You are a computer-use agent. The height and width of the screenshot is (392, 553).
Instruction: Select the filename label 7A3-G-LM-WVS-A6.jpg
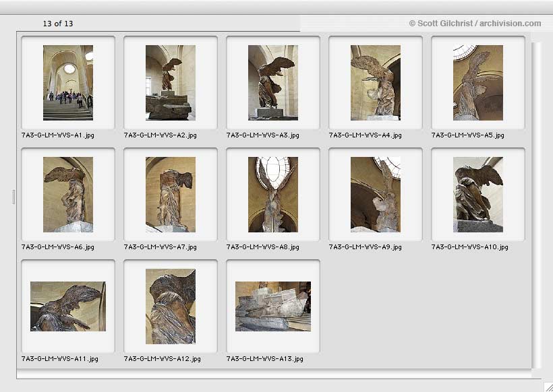pos(58,247)
